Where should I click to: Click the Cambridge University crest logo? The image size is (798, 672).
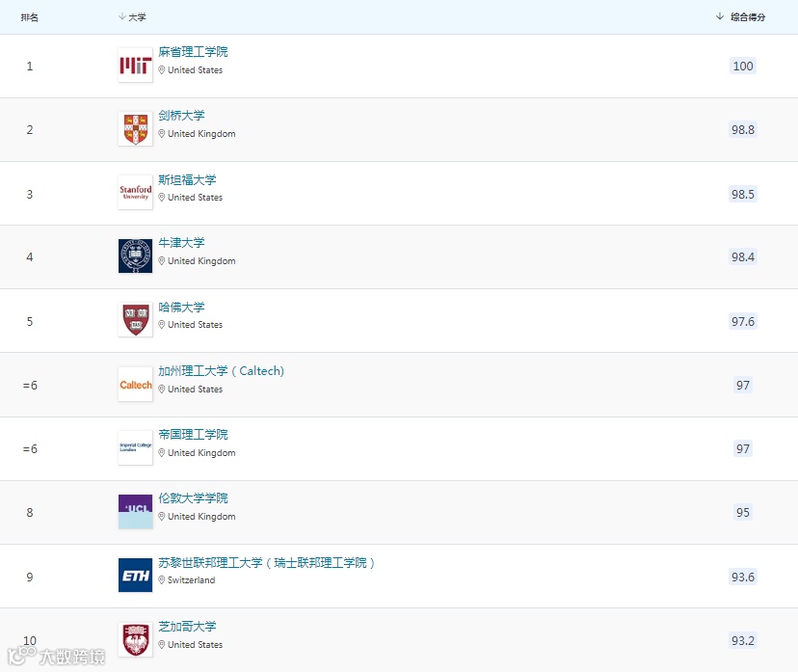[x=135, y=129]
